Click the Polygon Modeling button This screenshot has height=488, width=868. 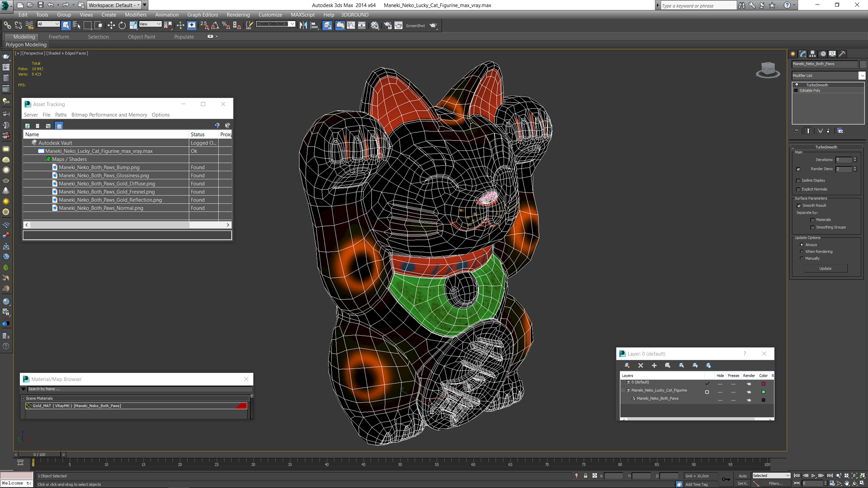click(x=26, y=45)
